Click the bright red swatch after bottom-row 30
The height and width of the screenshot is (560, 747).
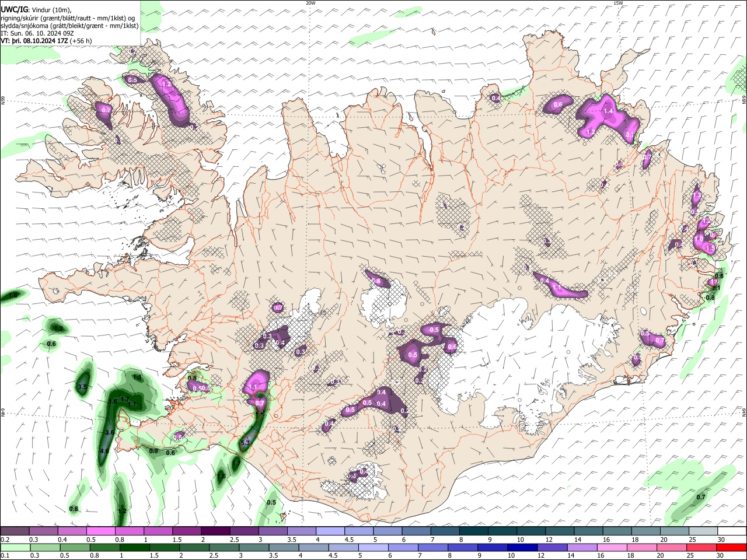[x=731, y=547]
